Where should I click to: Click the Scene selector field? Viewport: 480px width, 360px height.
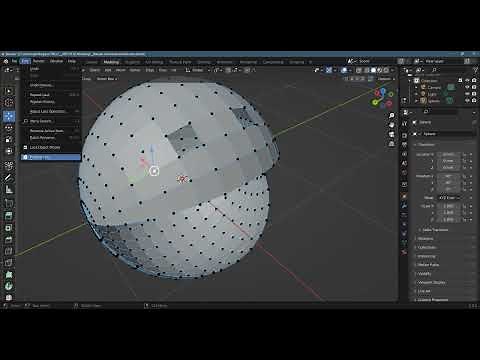[x=371, y=61]
